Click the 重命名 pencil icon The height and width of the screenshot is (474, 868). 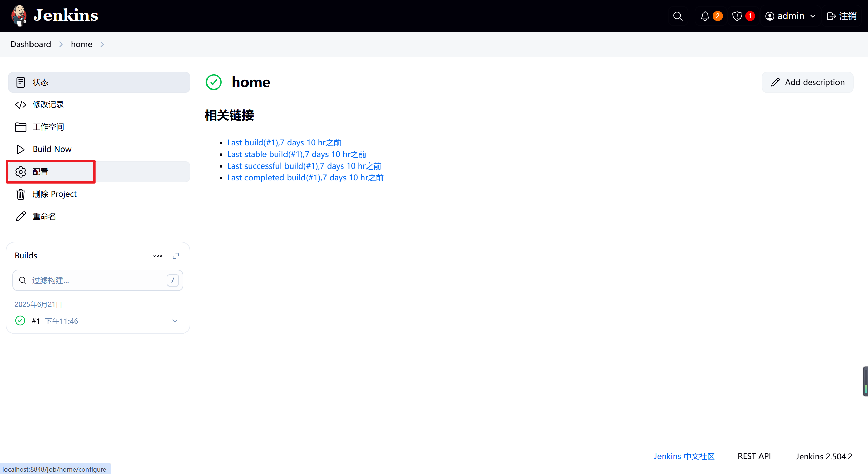[21, 216]
